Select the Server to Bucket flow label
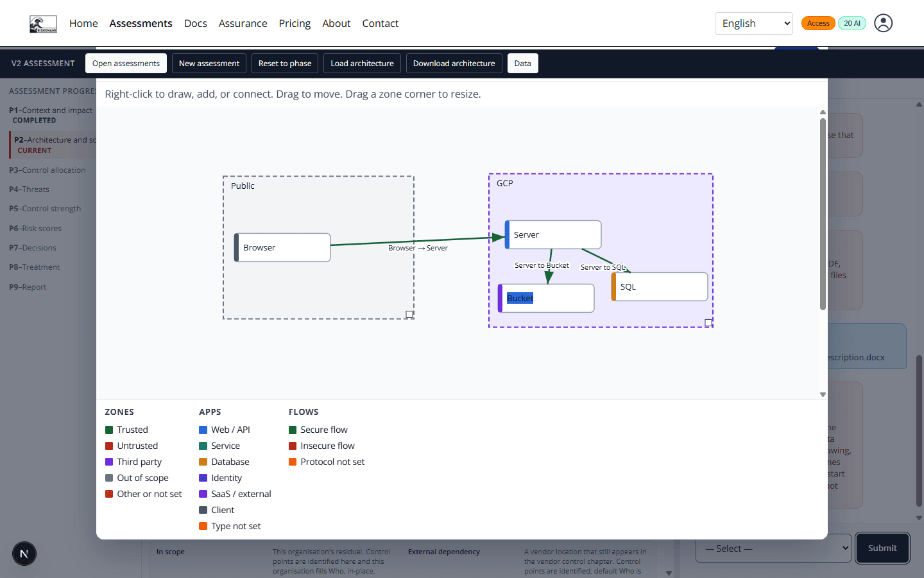Viewport: 924px width, 578px height. click(542, 265)
